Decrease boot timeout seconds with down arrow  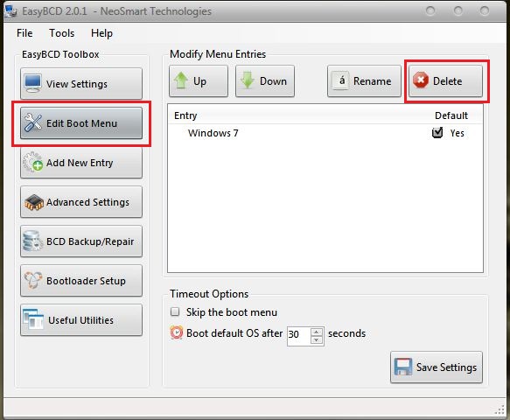click(x=317, y=340)
